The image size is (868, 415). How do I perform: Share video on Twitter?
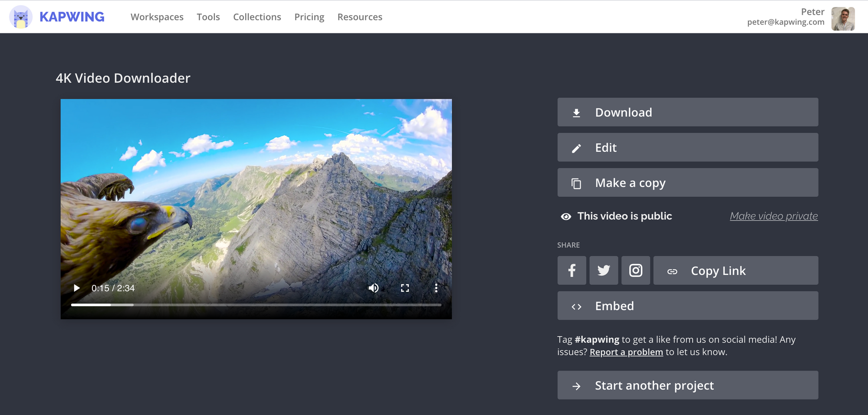[603, 271]
